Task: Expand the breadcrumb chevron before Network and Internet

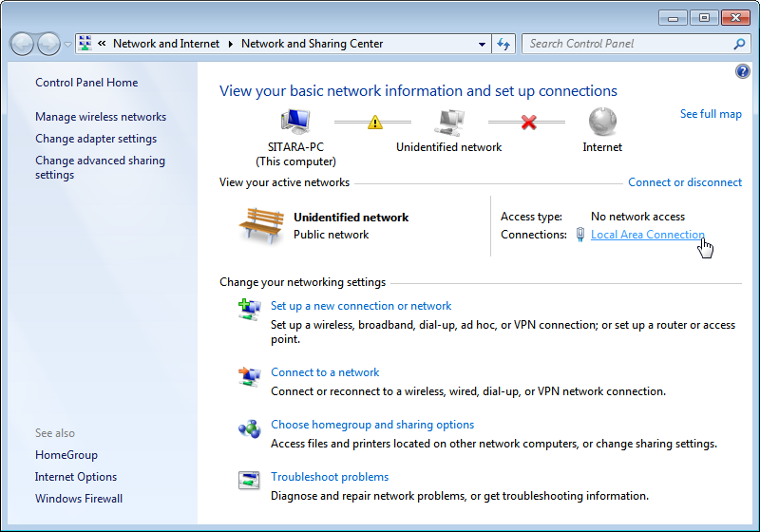Action: [x=101, y=44]
